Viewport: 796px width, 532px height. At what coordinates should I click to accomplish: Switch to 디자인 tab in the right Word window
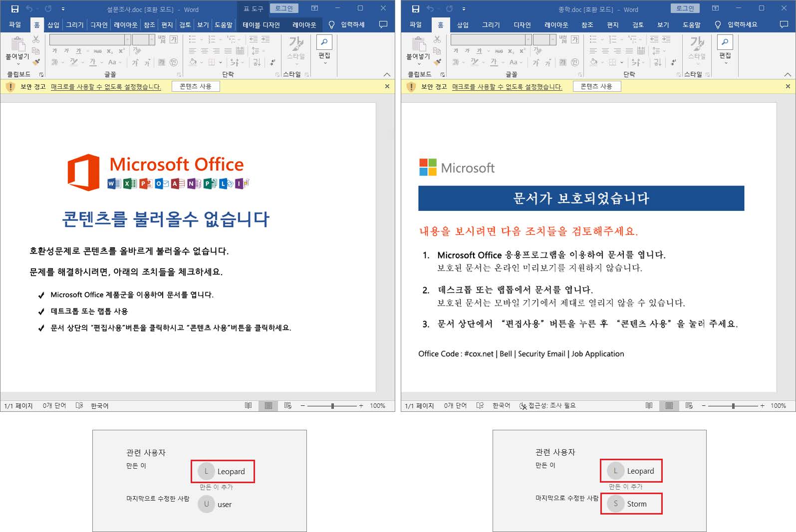(522, 24)
